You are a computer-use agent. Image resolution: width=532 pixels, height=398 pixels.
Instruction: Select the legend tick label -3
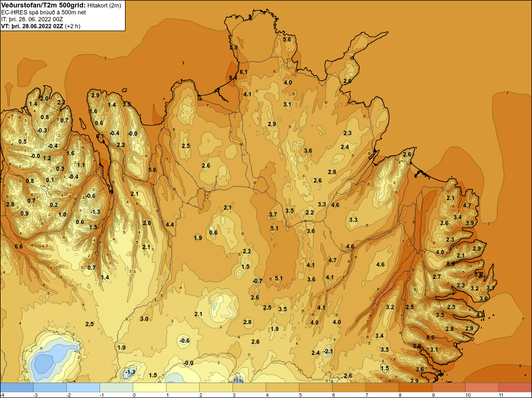click(35, 395)
